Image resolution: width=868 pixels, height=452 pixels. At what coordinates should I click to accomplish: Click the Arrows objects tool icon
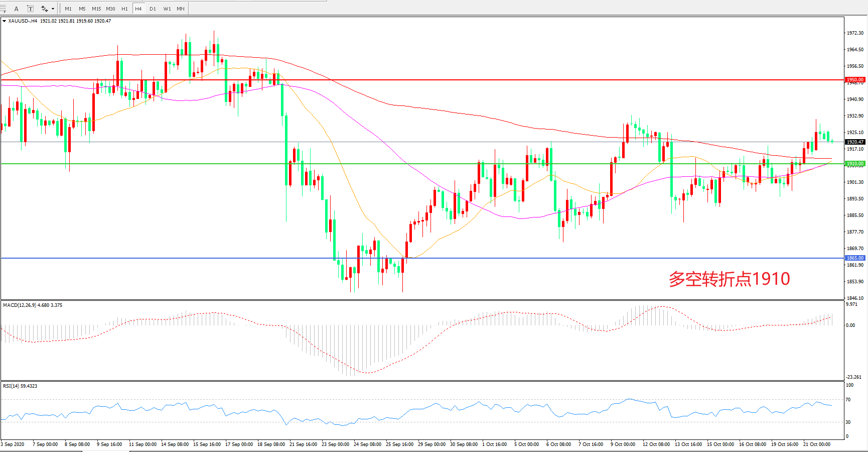coord(44,9)
